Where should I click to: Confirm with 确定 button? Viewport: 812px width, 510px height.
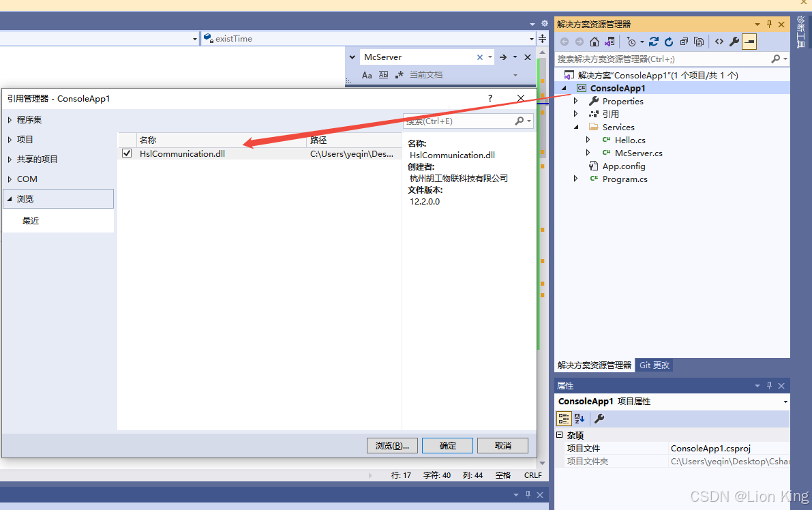tap(447, 445)
